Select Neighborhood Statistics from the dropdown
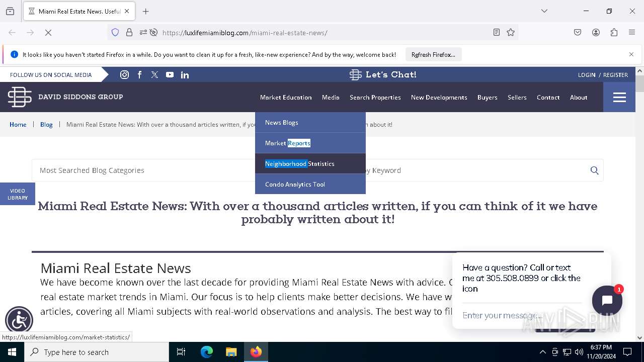This screenshot has width=644, height=362. (x=310, y=163)
